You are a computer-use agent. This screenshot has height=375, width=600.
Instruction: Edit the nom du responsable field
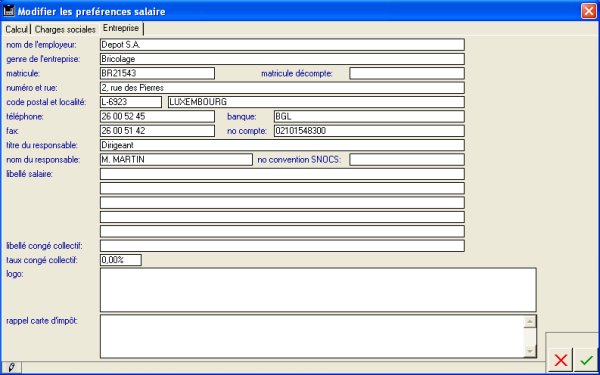176,160
